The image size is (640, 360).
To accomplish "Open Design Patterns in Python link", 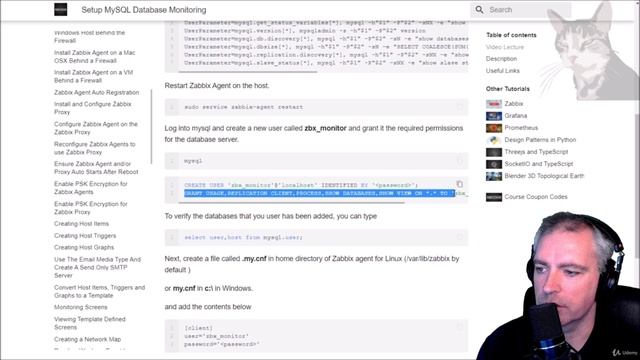I will 540,140.
